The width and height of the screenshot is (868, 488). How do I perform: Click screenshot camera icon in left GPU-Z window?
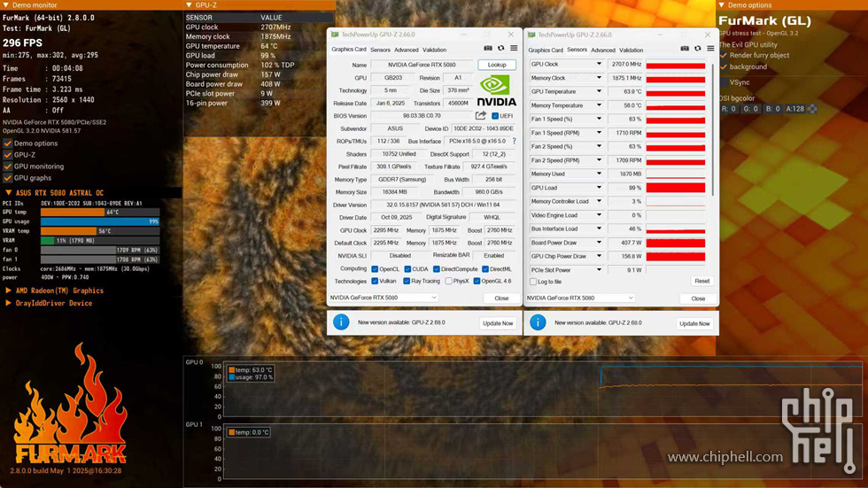(488, 49)
